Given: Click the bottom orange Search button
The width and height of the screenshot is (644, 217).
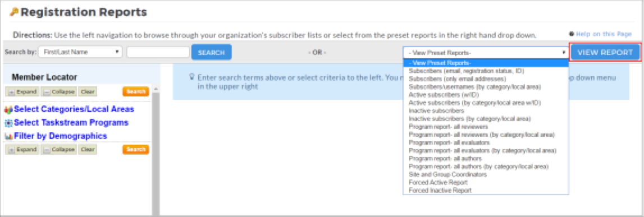Looking at the screenshot, I should [x=135, y=149].
